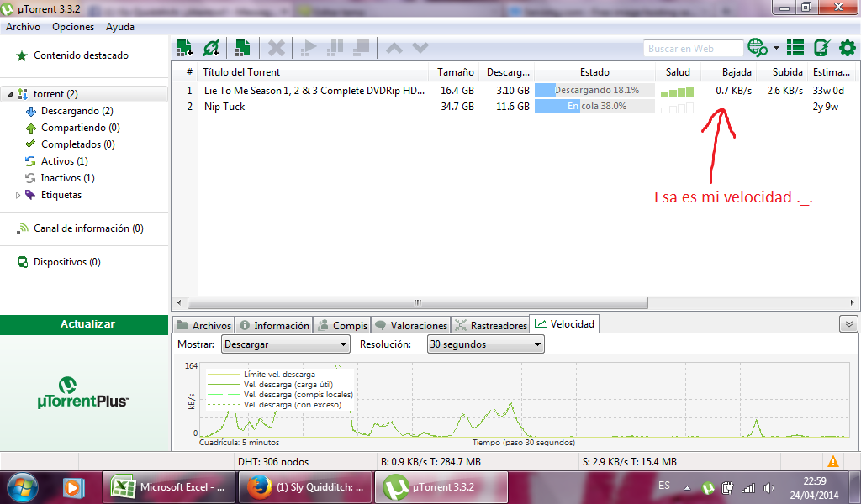Click the volume speaker tray icon
The width and height of the screenshot is (861, 504).
(769, 487)
